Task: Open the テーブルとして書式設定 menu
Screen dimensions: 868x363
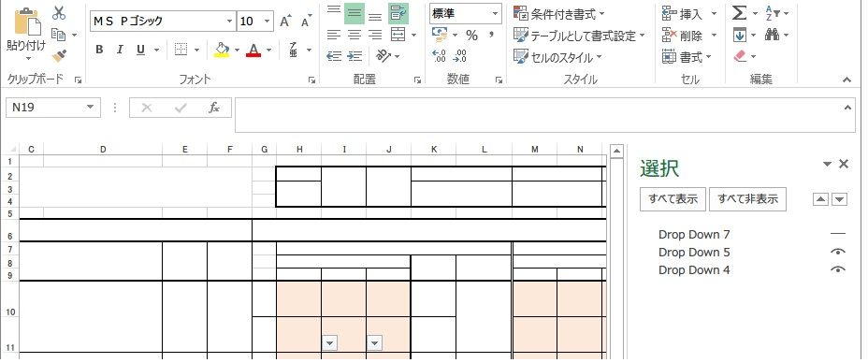Action: 580,36
